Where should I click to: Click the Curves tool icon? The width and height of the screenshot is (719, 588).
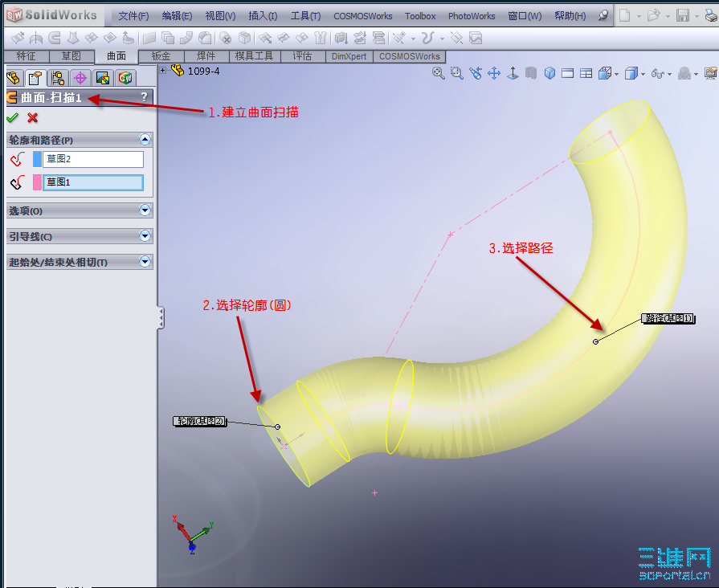pos(427,38)
